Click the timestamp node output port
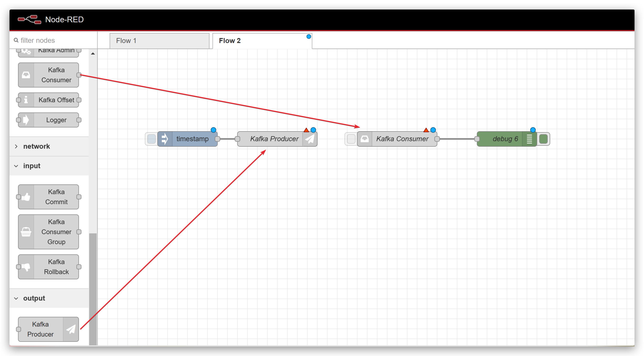 (x=218, y=139)
